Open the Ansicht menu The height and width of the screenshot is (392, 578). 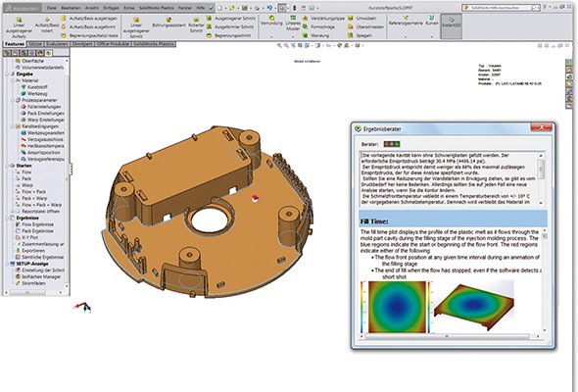click(92, 8)
